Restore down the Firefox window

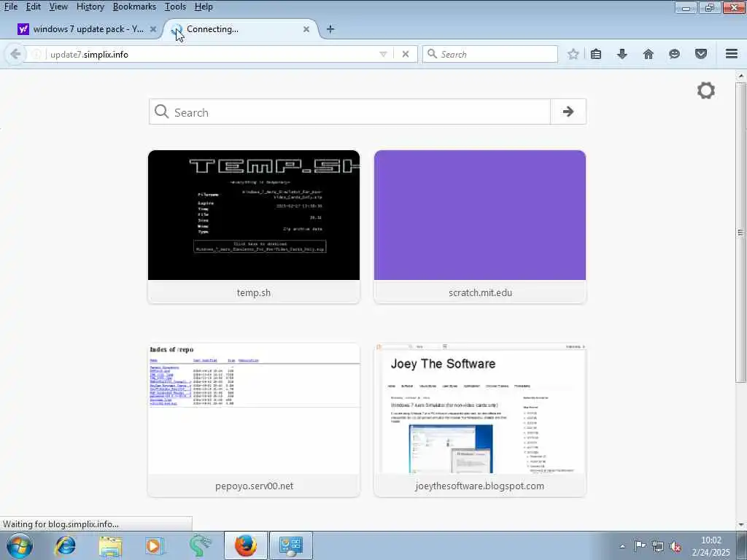[x=709, y=7]
